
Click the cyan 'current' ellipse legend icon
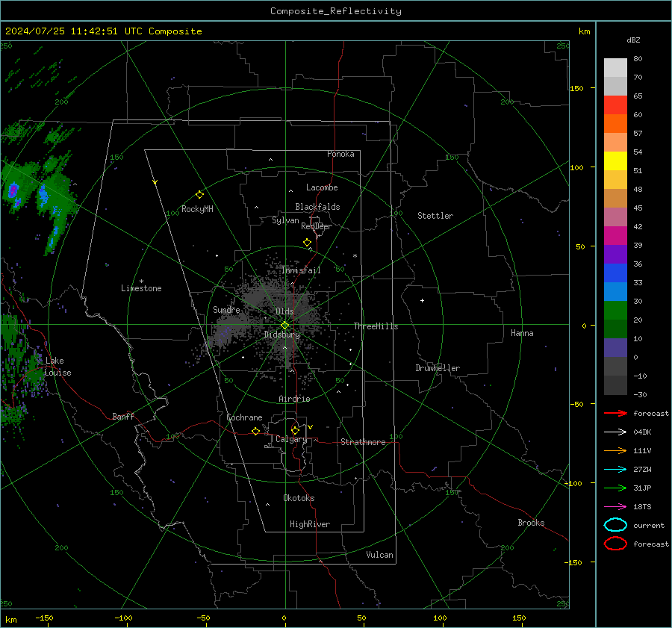click(615, 525)
